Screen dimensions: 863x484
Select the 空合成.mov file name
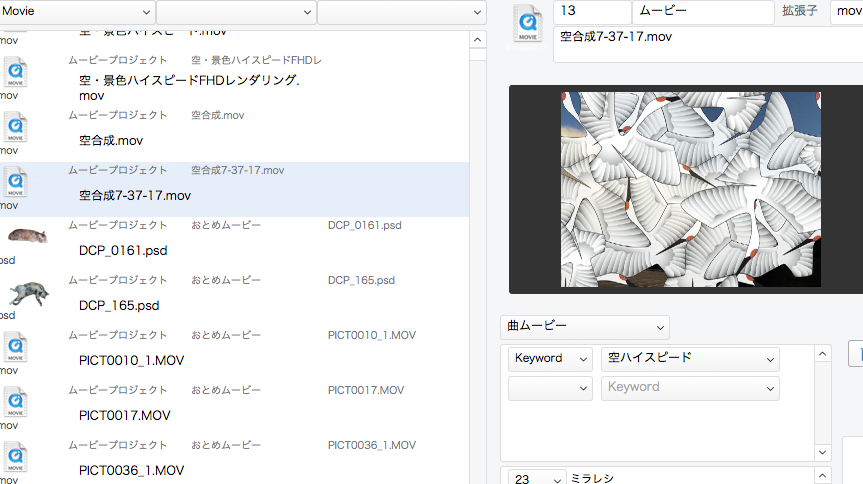click(x=111, y=140)
